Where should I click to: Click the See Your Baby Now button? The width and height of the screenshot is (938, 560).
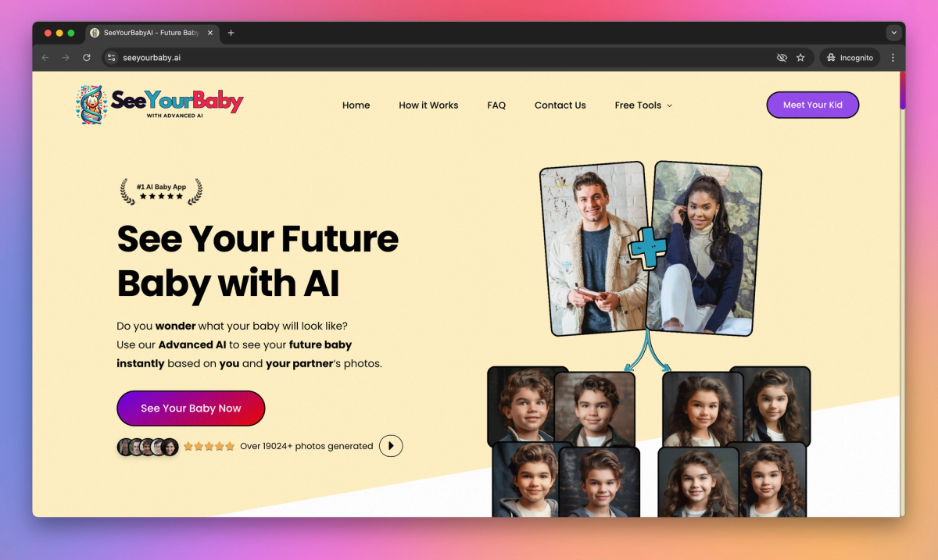191,408
